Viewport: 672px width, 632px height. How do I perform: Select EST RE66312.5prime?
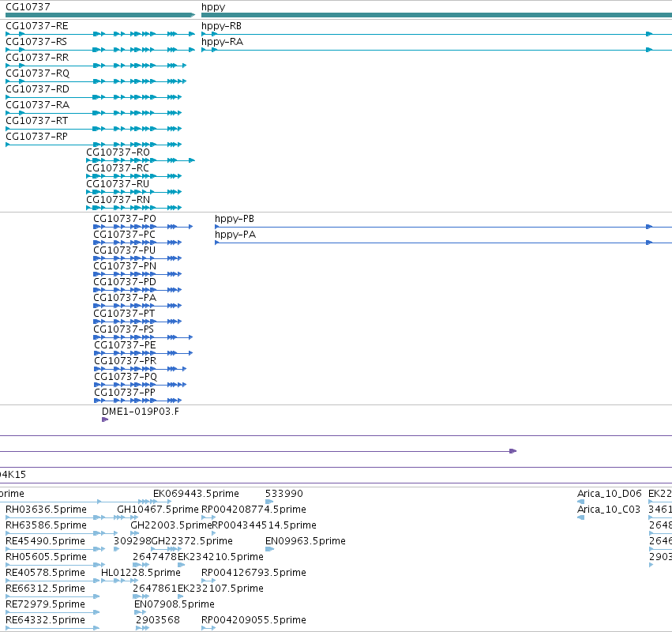(45, 589)
